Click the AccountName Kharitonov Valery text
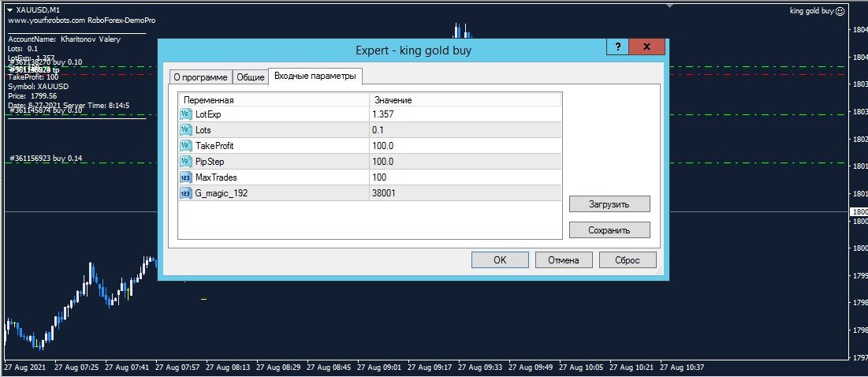The width and height of the screenshot is (868, 377). 64,39
